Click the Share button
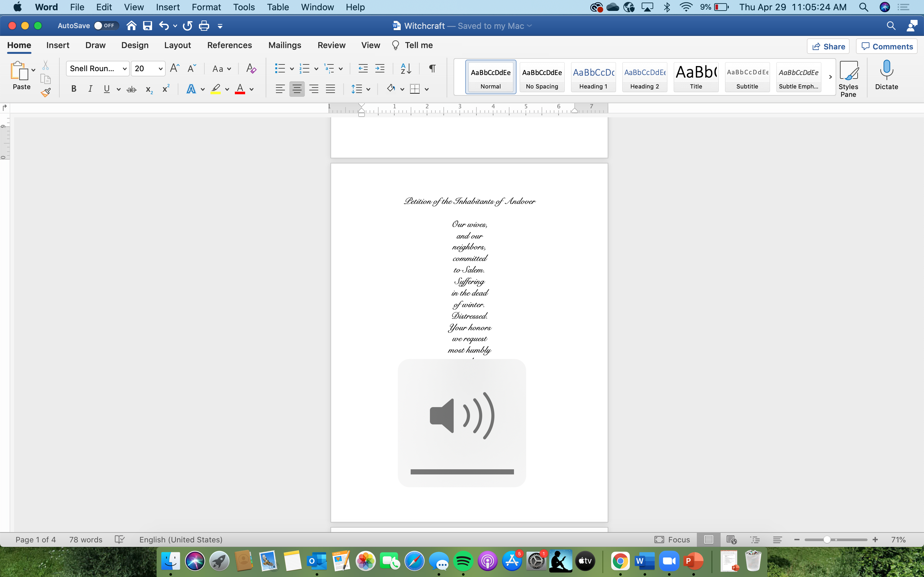The height and width of the screenshot is (577, 924). point(828,46)
